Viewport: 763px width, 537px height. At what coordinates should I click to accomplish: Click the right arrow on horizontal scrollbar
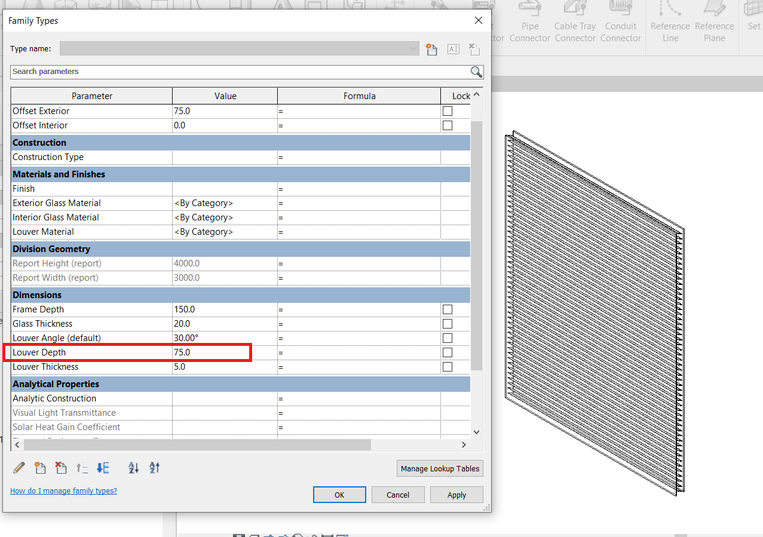[464, 445]
